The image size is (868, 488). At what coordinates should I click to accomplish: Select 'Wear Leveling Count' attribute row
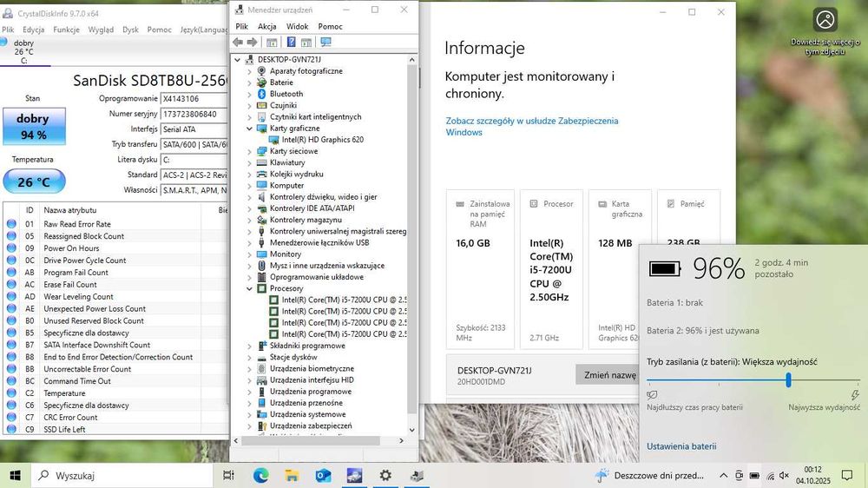115,296
